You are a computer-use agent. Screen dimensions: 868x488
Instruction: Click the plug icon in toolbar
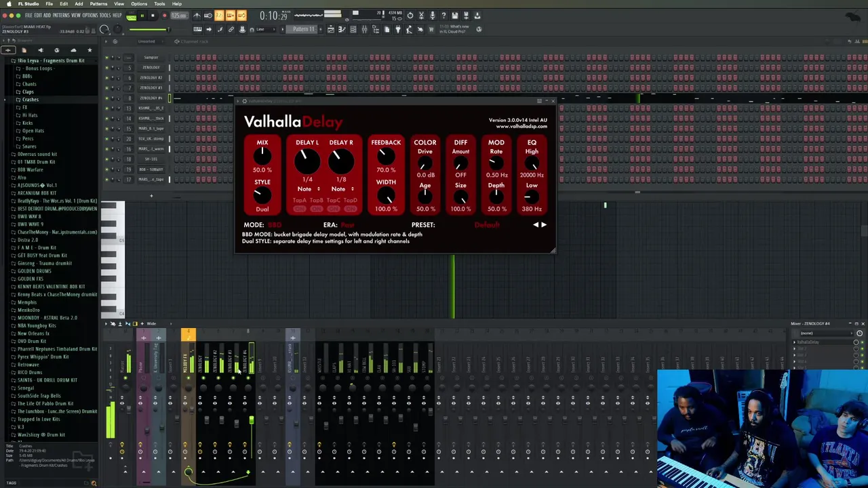tap(398, 29)
